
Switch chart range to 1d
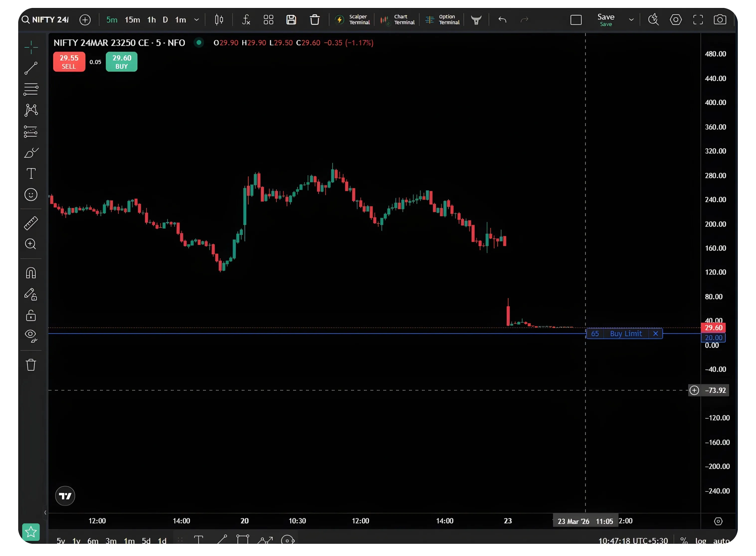coord(162,541)
